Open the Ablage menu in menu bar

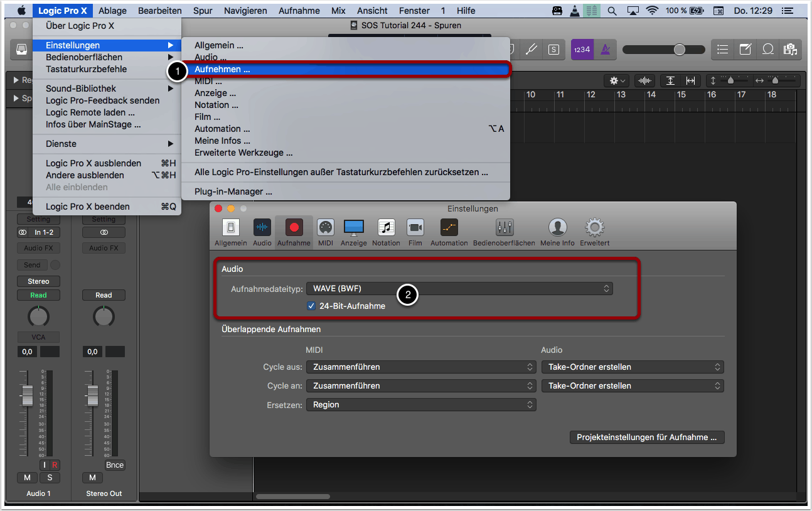pos(112,11)
